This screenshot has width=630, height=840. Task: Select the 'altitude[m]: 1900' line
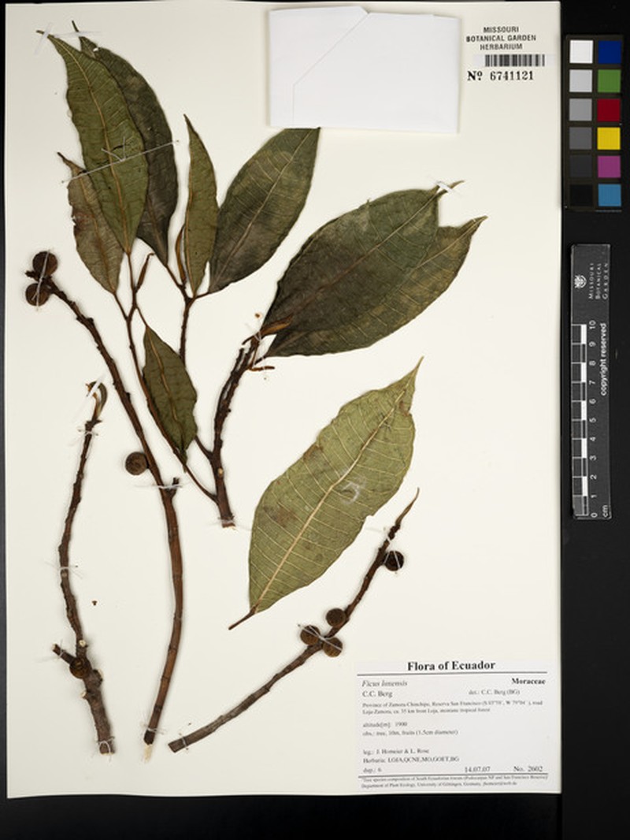[x=385, y=724]
